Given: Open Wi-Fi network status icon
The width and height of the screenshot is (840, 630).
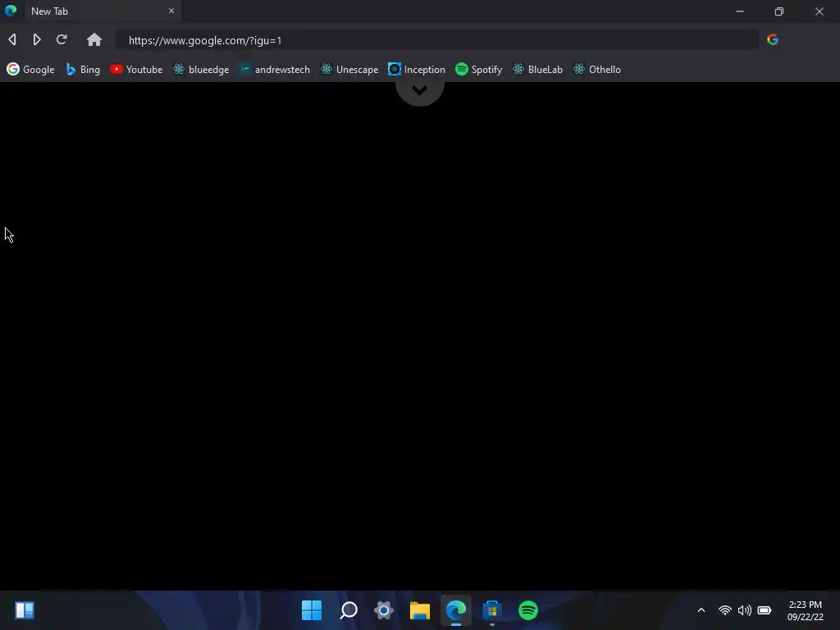Looking at the screenshot, I should pyautogui.click(x=725, y=610).
